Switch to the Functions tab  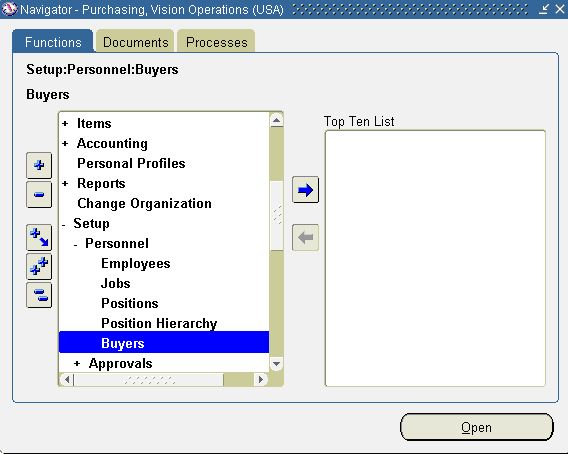(53, 42)
